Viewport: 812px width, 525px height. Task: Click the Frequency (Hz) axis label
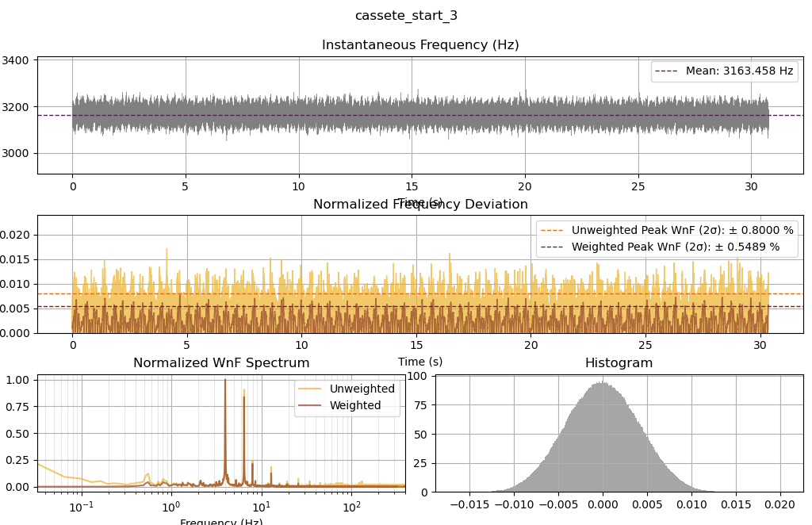click(221, 521)
